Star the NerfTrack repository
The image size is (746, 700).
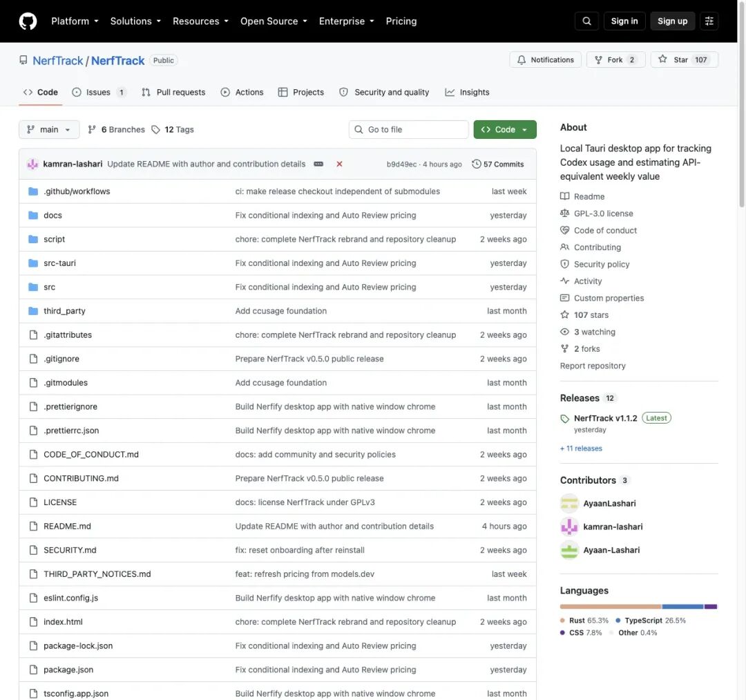tap(684, 60)
